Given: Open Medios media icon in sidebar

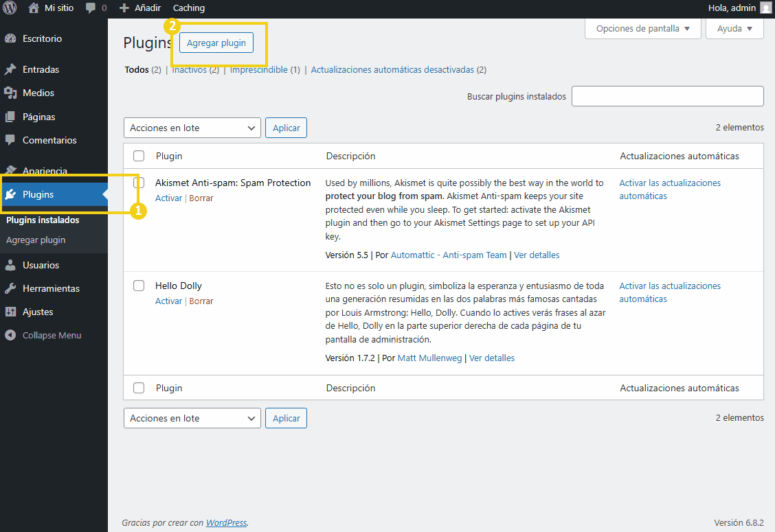Looking at the screenshot, I should [x=10, y=93].
